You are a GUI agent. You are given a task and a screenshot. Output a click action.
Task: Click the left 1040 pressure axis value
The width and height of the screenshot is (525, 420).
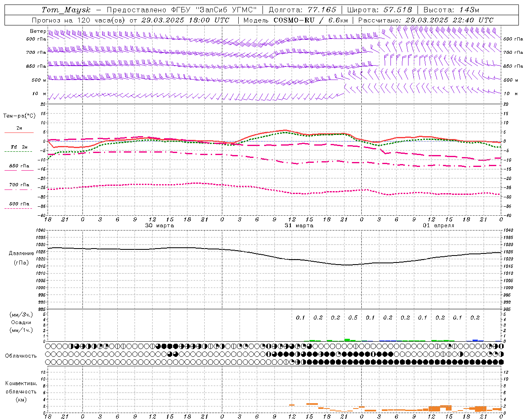click(41, 230)
